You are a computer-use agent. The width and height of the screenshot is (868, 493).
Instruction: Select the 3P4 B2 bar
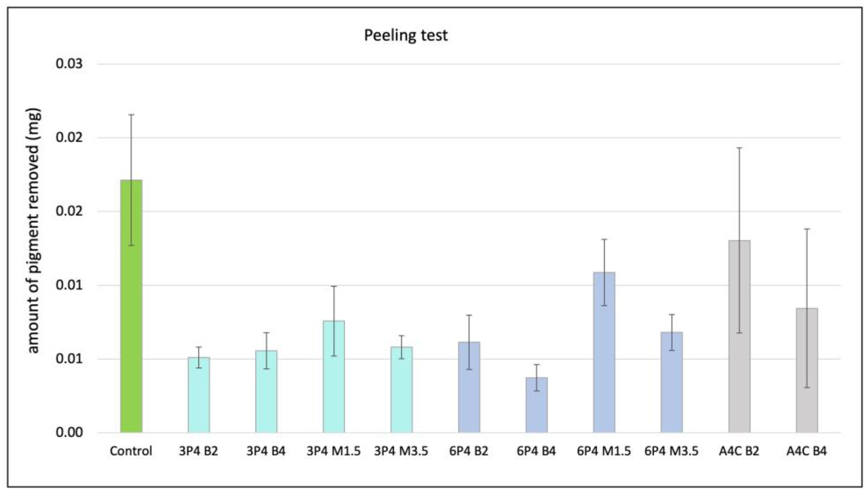(x=199, y=395)
